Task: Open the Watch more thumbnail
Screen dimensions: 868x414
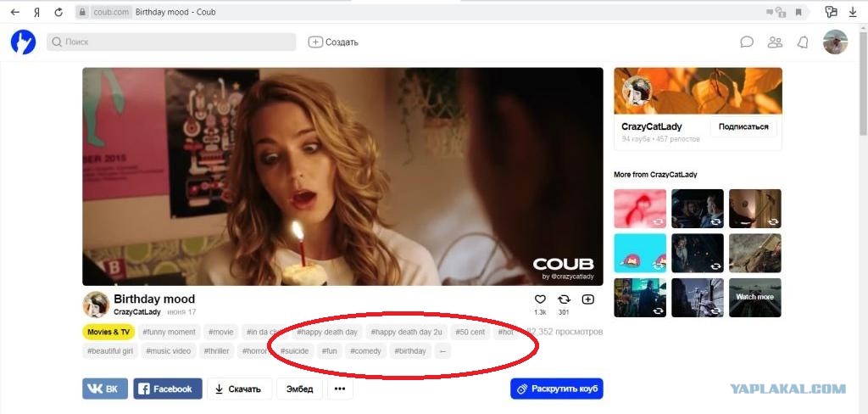Action: pyautogui.click(x=755, y=298)
